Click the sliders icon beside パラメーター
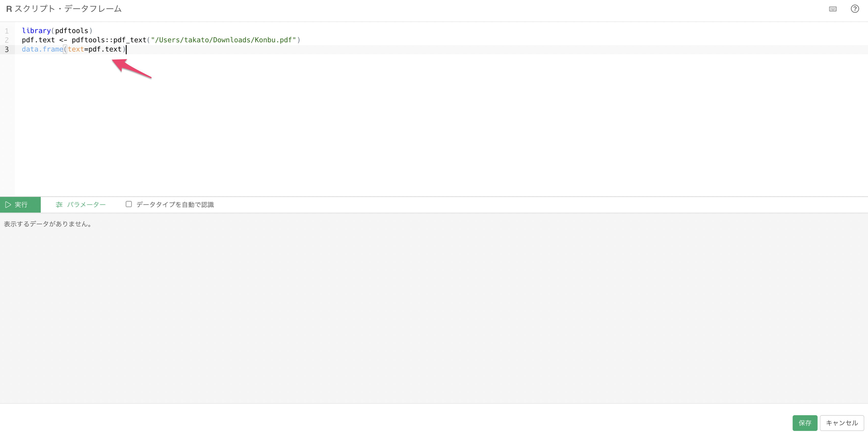Image resolution: width=868 pixels, height=435 pixels. coord(59,205)
